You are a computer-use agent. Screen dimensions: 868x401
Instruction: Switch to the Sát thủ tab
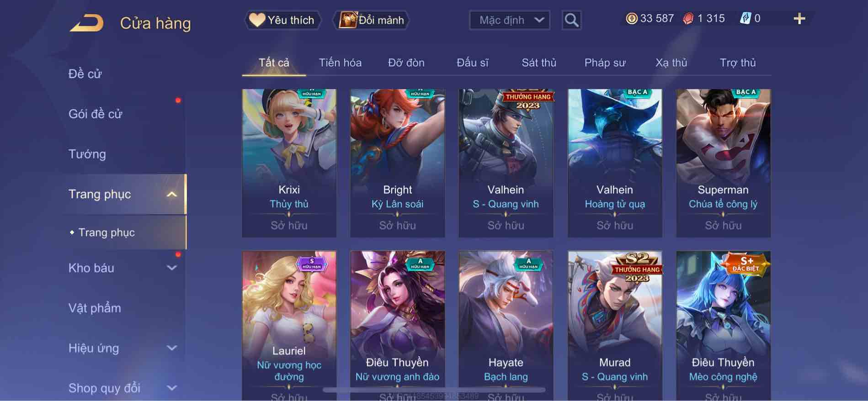(539, 63)
